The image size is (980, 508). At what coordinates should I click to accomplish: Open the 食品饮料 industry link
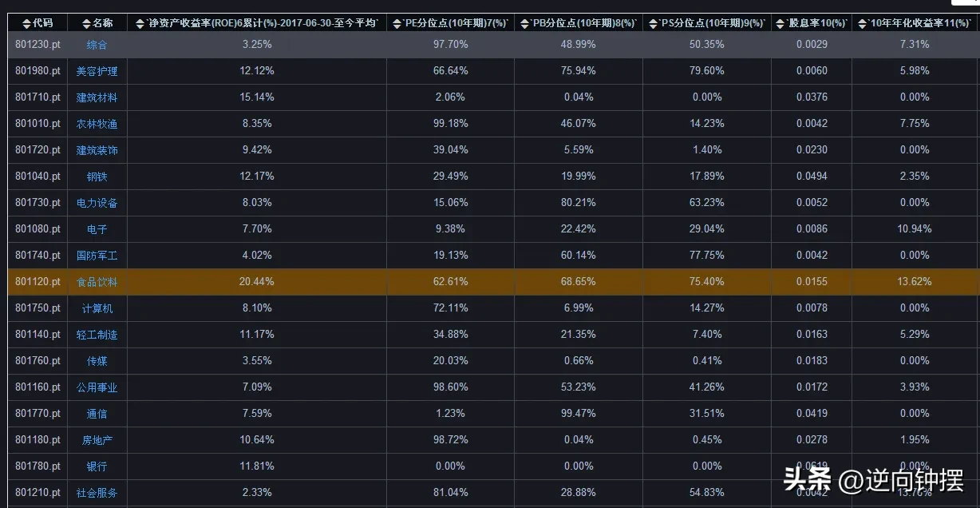click(97, 282)
